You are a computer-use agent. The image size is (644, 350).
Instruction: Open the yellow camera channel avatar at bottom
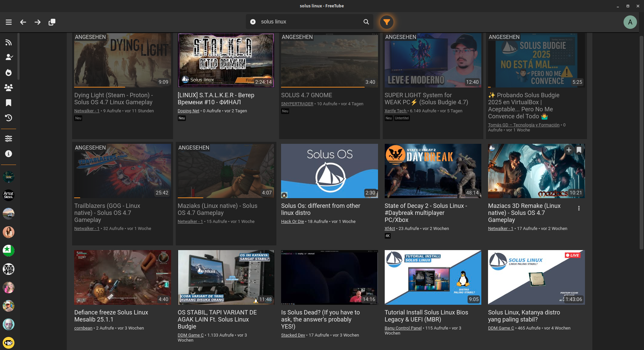[9, 343]
